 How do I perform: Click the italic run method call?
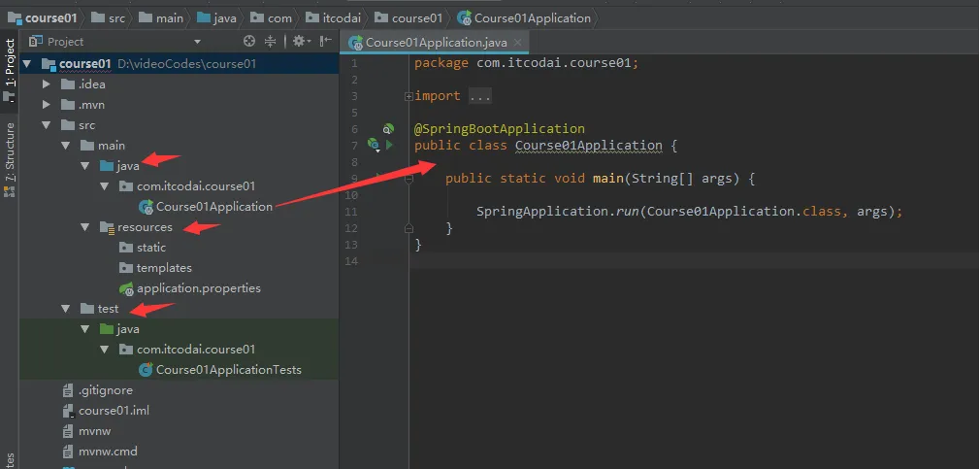pos(627,212)
